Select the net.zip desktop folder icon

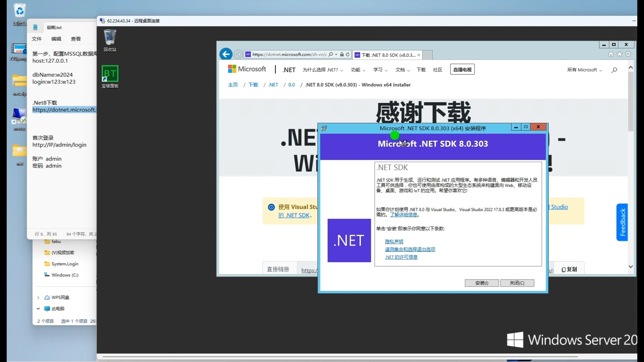(x=19, y=85)
